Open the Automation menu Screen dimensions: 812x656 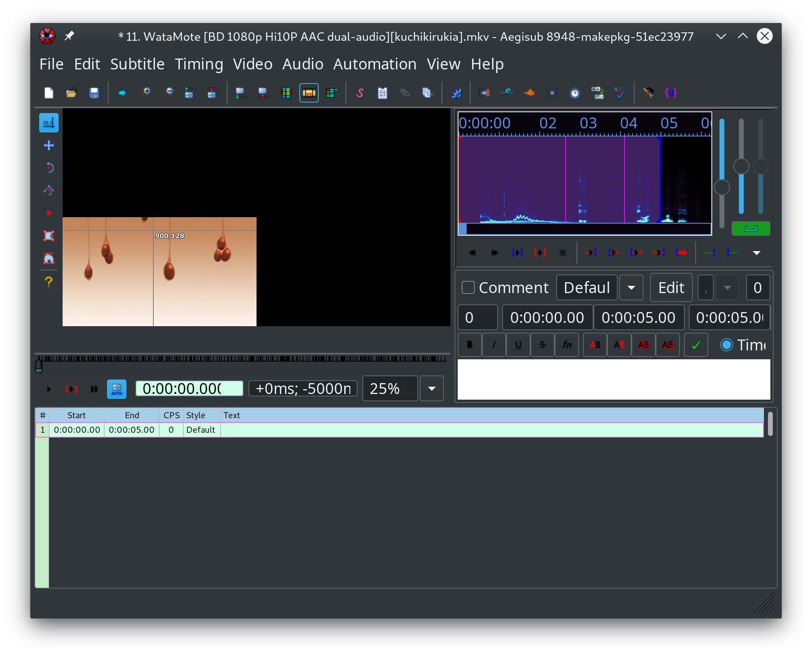(374, 64)
